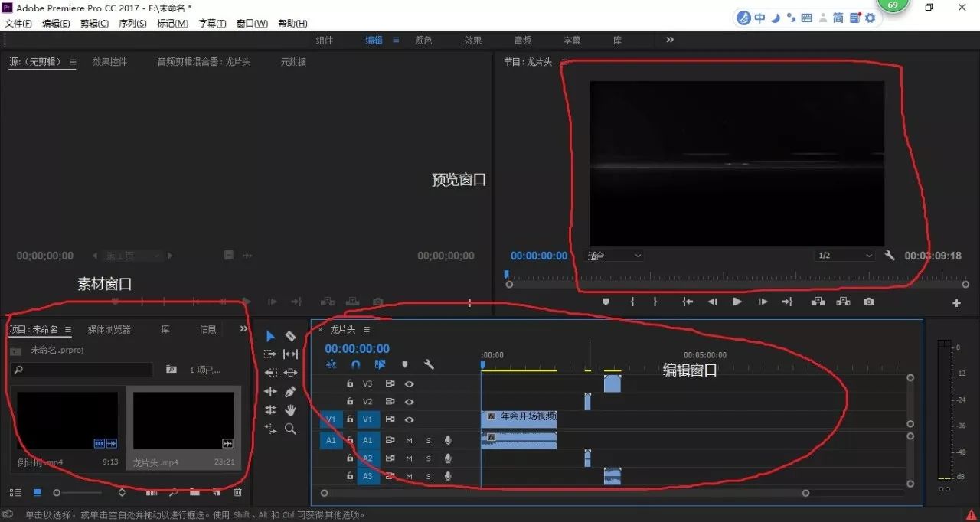Toggle nest sequence insert mode button
Viewport: 980px width, 522px height.
click(x=332, y=365)
